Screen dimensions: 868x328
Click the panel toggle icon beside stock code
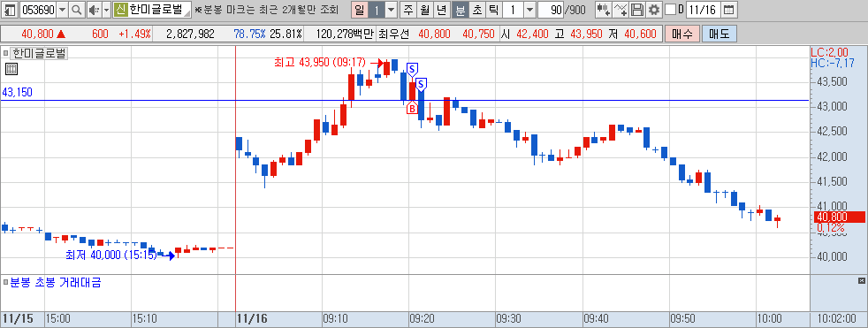pyautogui.click(x=10, y=10)
